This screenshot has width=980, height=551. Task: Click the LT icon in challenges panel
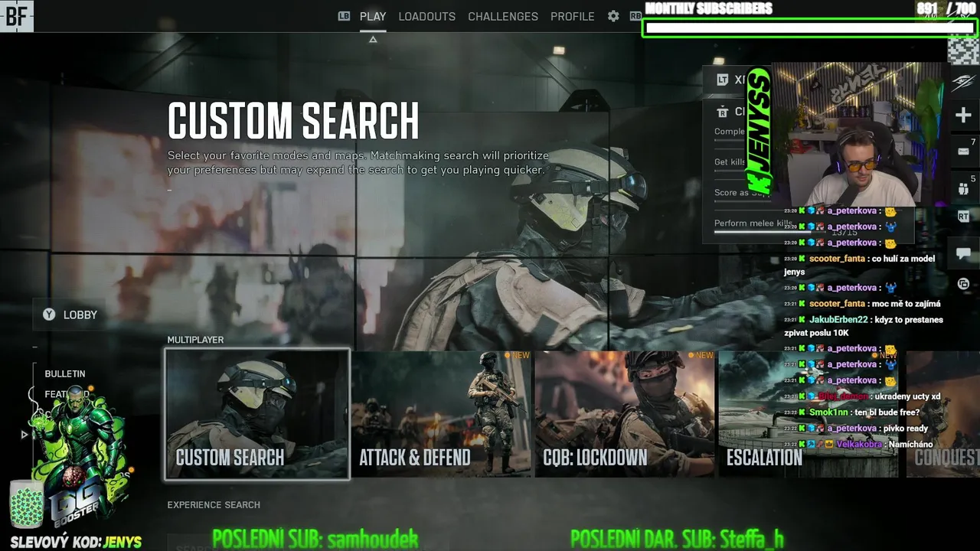pos(722,80)
